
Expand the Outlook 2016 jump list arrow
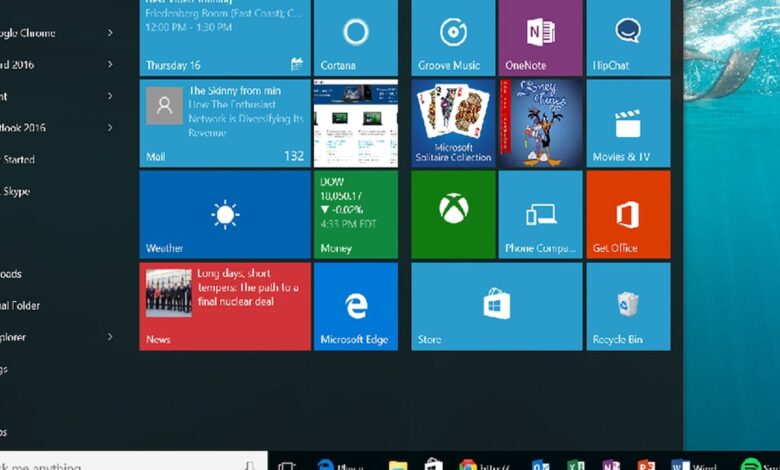click(x=110, y=128)
